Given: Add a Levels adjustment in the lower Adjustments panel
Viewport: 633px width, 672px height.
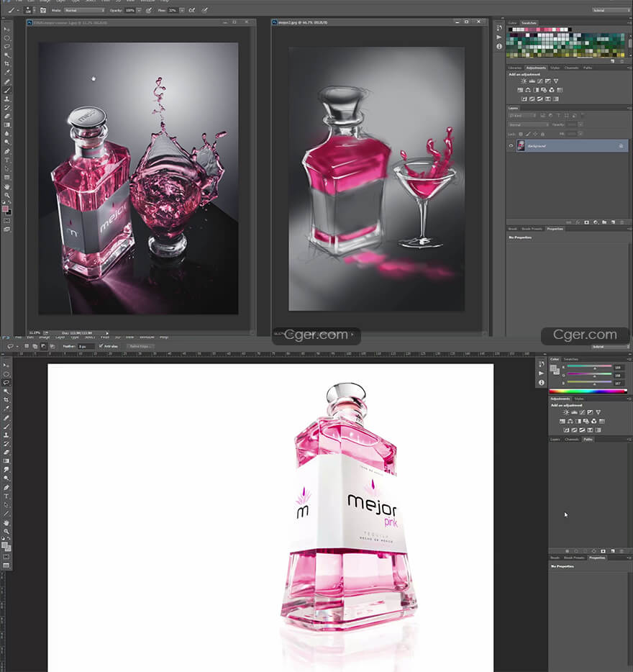Looking at the screenshot, I should coord(574,412).
